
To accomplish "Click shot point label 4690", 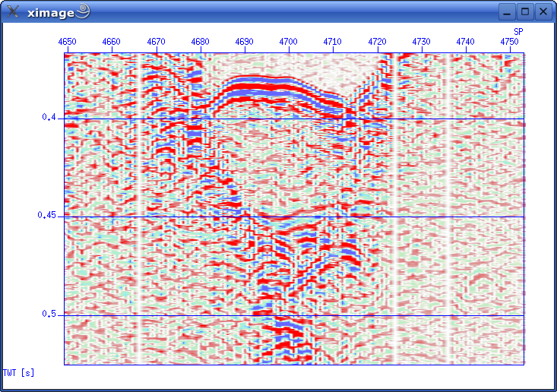I will [244, 42].
